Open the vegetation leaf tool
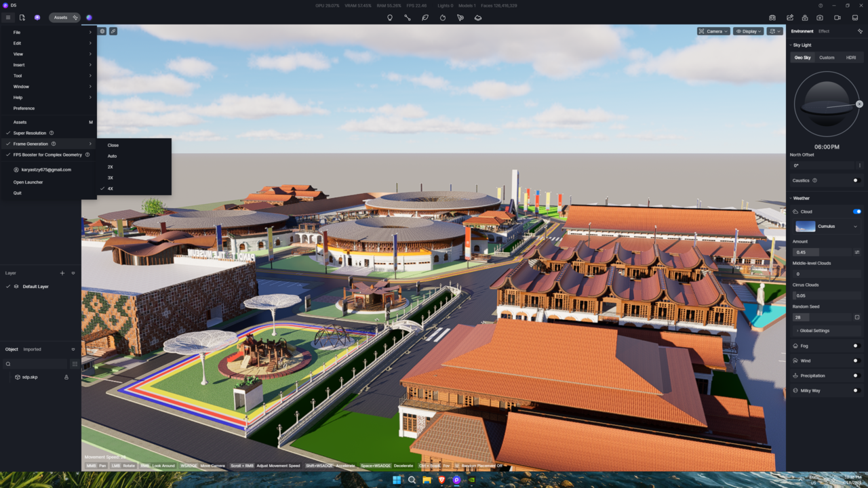Viewport: 868px width, 488px height. pos(425,18)
